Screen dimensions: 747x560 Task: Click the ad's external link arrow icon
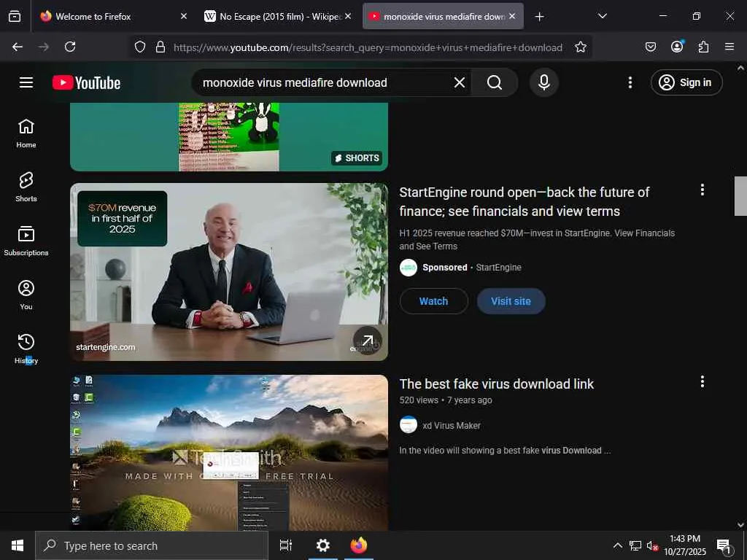pos(368,340)
